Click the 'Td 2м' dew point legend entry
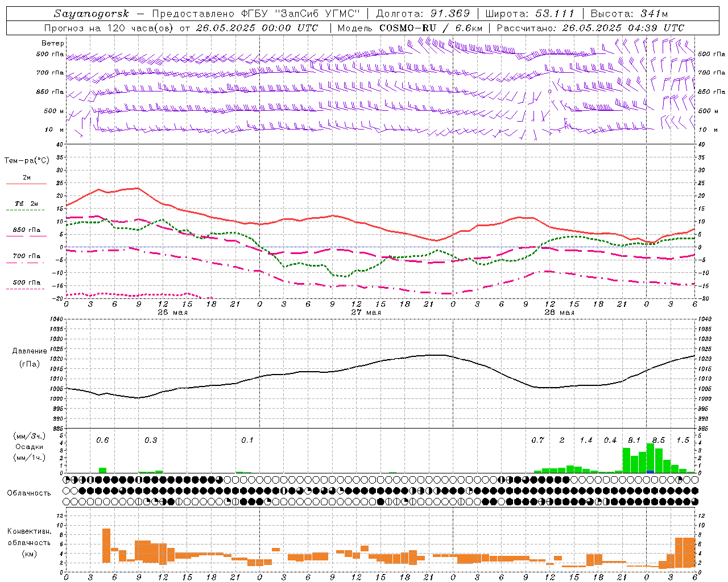Screen dimensions: 728x582 [27, 203]
